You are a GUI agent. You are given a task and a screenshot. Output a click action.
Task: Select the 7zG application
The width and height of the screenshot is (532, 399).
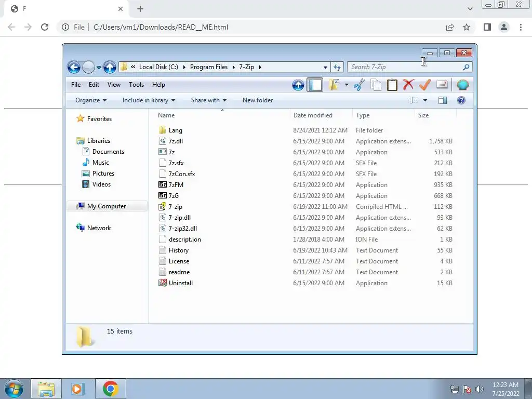[174, 196]
